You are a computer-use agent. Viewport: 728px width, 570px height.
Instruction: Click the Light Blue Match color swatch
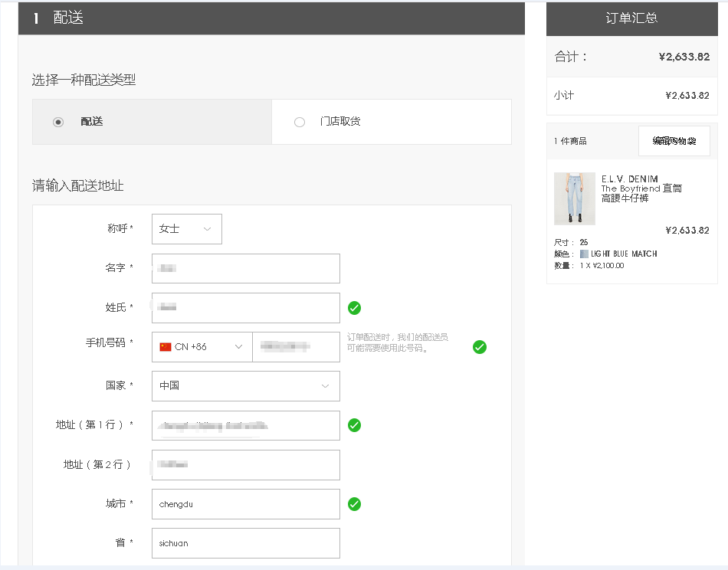584,254
